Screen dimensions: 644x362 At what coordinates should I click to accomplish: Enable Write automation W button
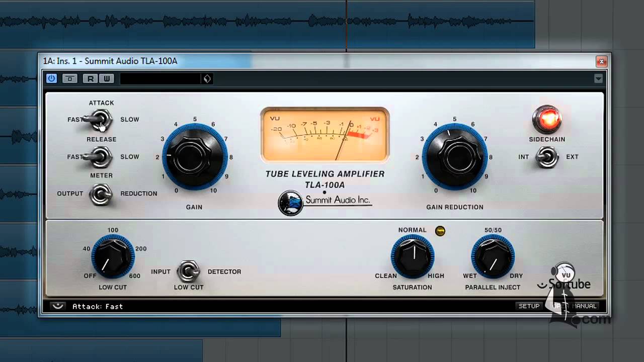[x=106, y=78]
